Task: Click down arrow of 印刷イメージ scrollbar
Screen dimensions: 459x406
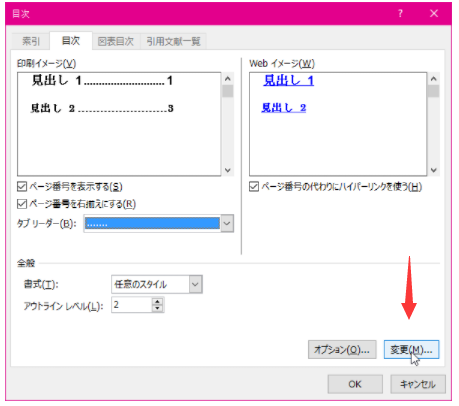Action: (x=228, y=170)
